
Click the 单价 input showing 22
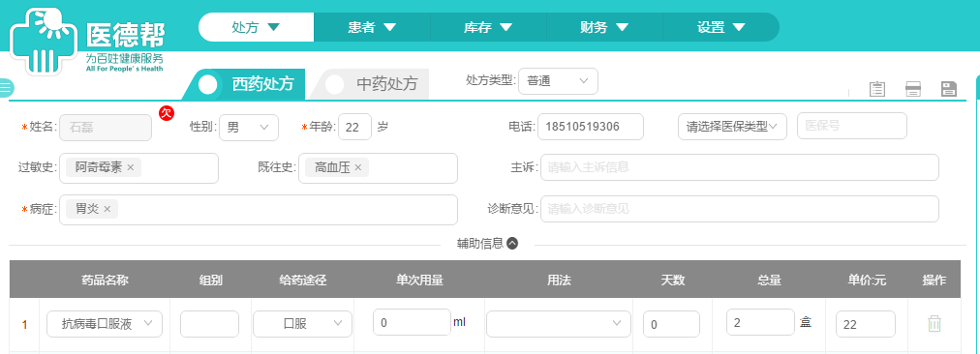point(866,324)
